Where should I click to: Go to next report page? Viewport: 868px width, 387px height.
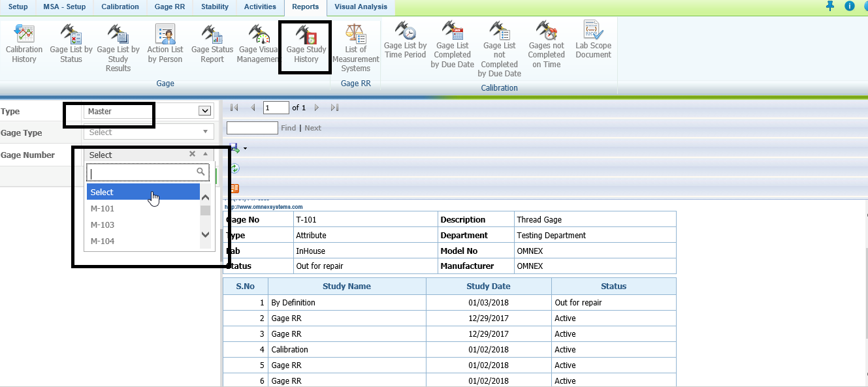tap(317, 108)
